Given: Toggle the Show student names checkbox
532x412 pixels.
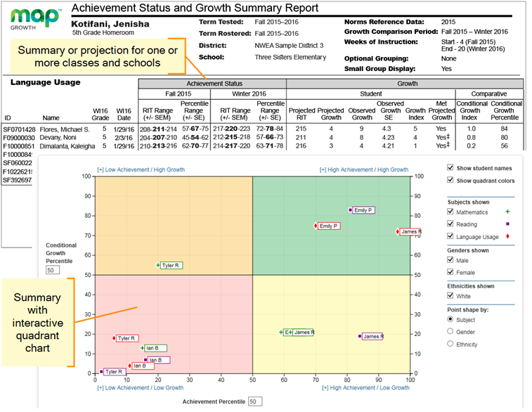Looking at the screenshot, I should (450, 168).
